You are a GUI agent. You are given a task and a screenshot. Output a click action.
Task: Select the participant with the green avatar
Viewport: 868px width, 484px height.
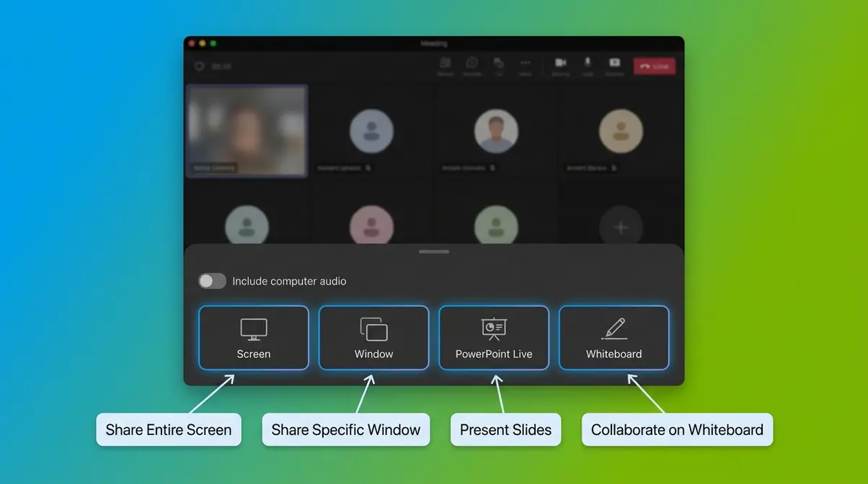[496, 226]
